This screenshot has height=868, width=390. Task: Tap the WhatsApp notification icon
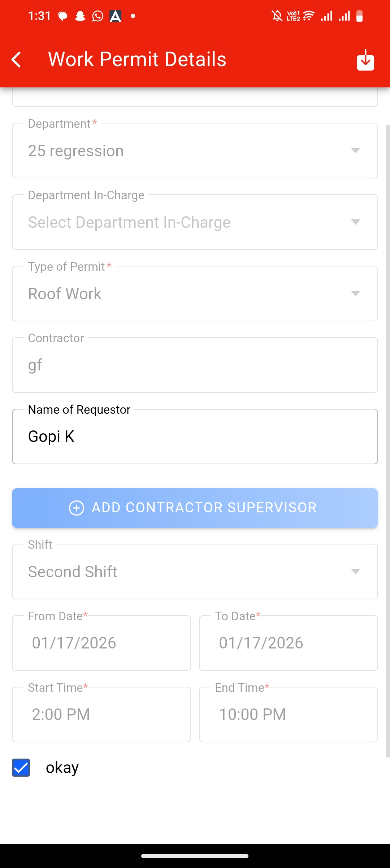pyautogui.click(x=97, y=16)
